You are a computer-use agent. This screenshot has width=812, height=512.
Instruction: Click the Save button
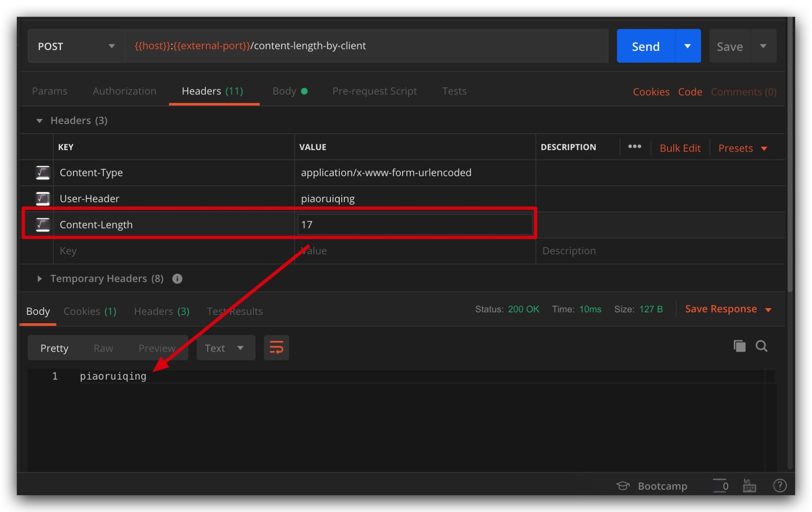(730, 46)
